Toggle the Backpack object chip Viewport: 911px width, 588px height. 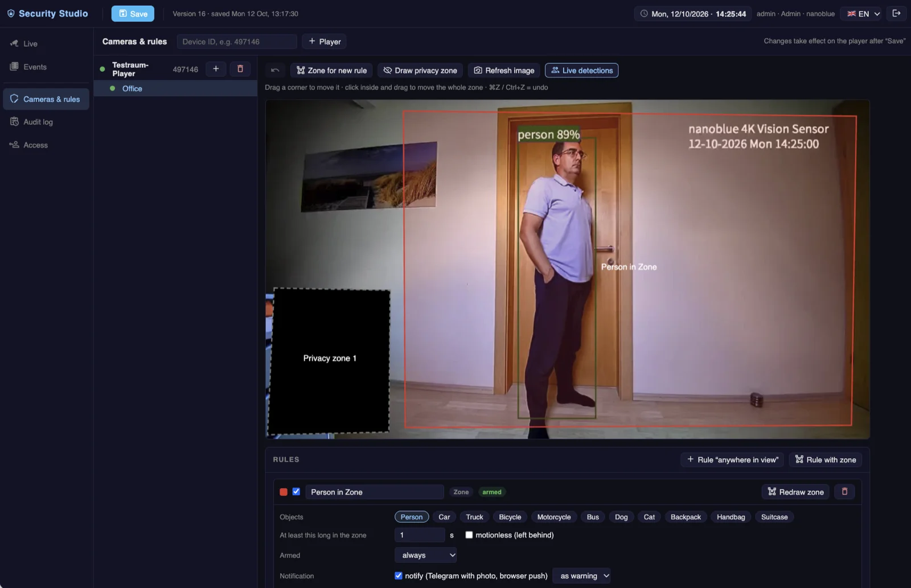pyautogui.click(x=686, y=517)
